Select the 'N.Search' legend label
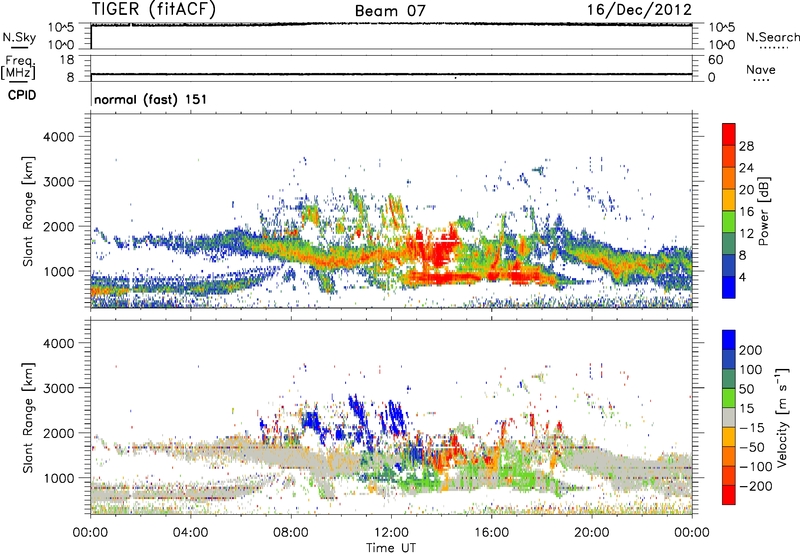Viewport: 800px width, 554px height. pyautogui.click(x=773, y=37)
